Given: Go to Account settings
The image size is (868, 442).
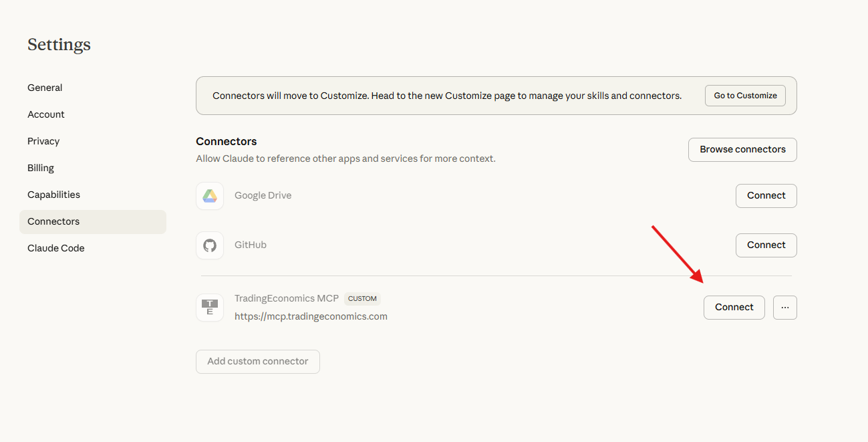Looking at the screenshot, I should (46, 114).
